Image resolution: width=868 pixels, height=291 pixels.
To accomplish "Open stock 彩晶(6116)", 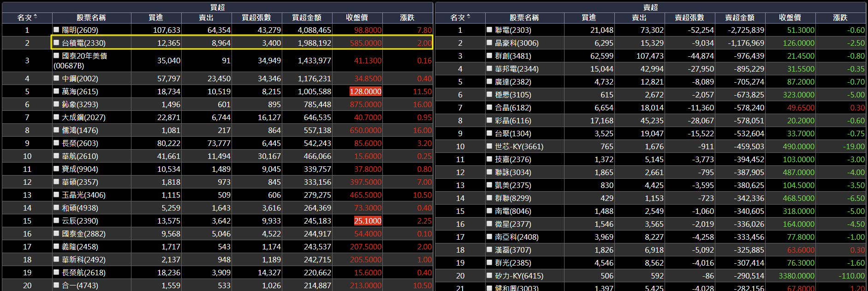I will click(513, 121).
